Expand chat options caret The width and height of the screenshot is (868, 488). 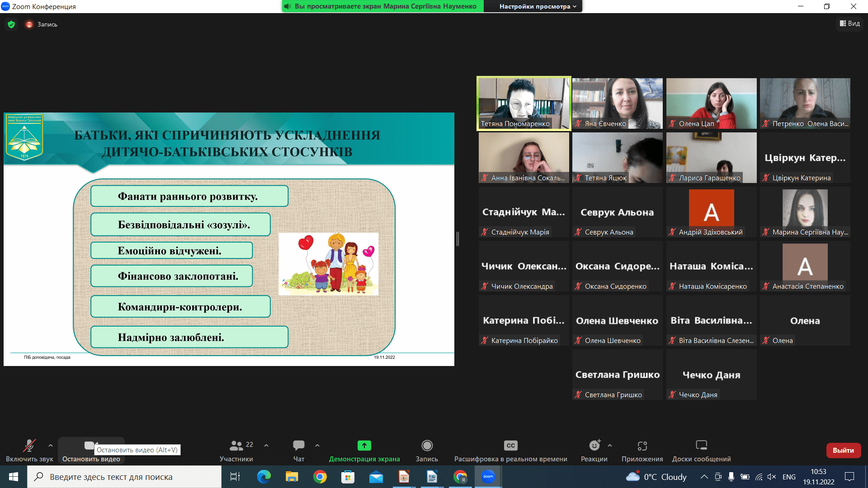pos(317,446)
